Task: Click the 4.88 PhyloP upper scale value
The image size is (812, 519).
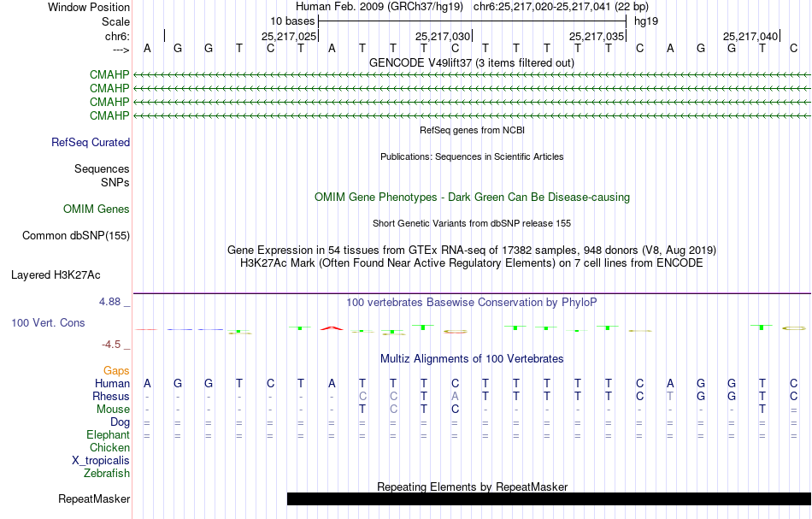Action: pyautogui.click(x=109, y=302)
